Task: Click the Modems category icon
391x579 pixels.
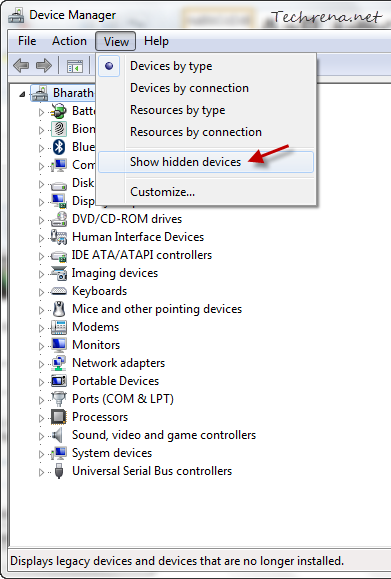Action: 59,327
